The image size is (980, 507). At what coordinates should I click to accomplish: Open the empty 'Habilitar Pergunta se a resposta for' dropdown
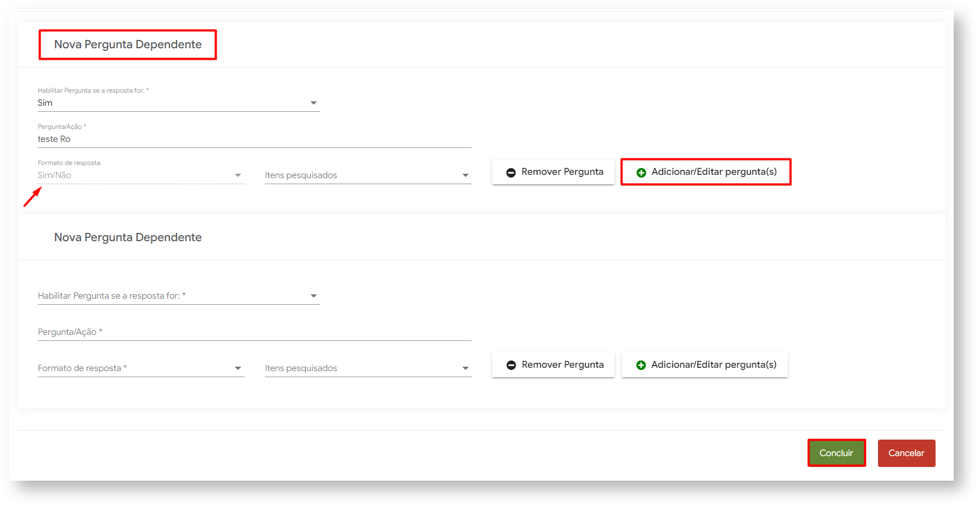pos(178,296)
